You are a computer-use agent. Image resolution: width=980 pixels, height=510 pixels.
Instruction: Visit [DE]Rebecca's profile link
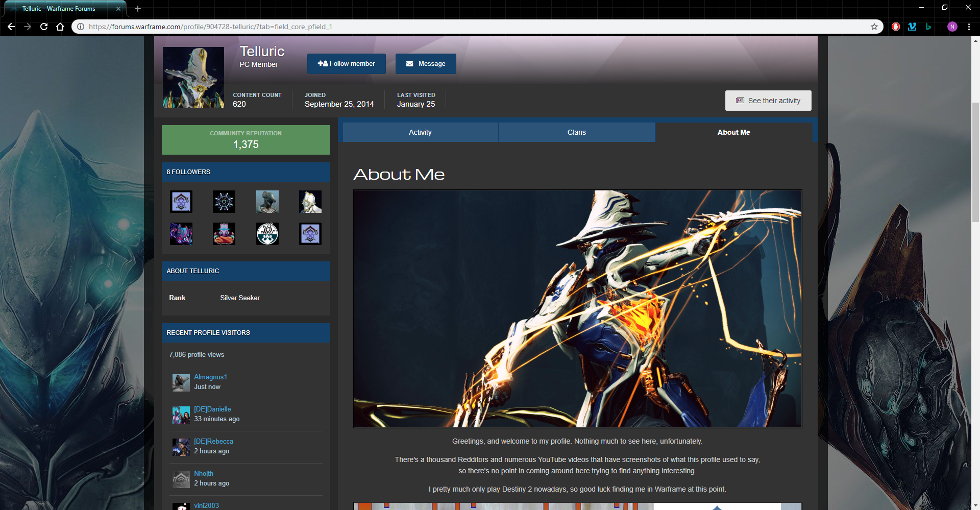click(x=213, y=441)
